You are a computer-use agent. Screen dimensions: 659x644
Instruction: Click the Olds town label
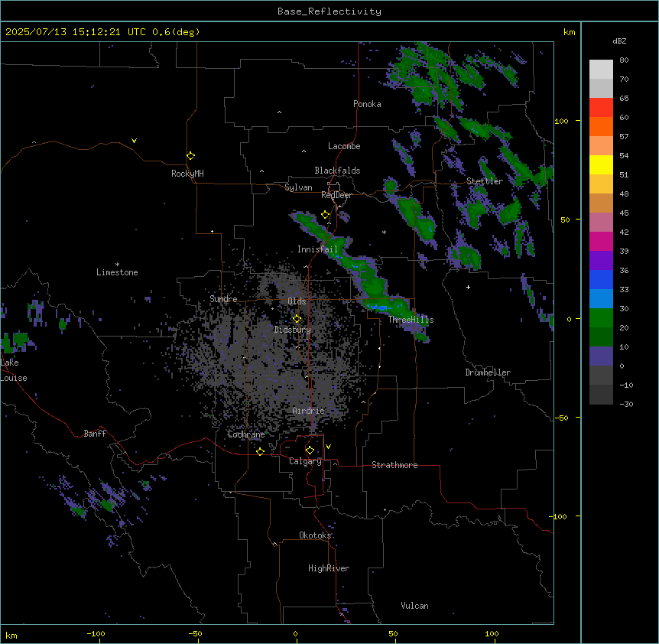click(297, 301)
